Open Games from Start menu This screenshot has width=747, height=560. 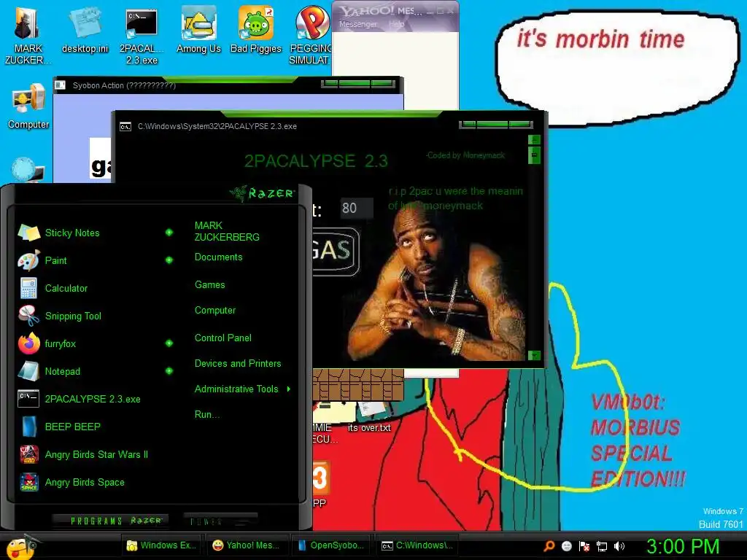coord(209,285)
